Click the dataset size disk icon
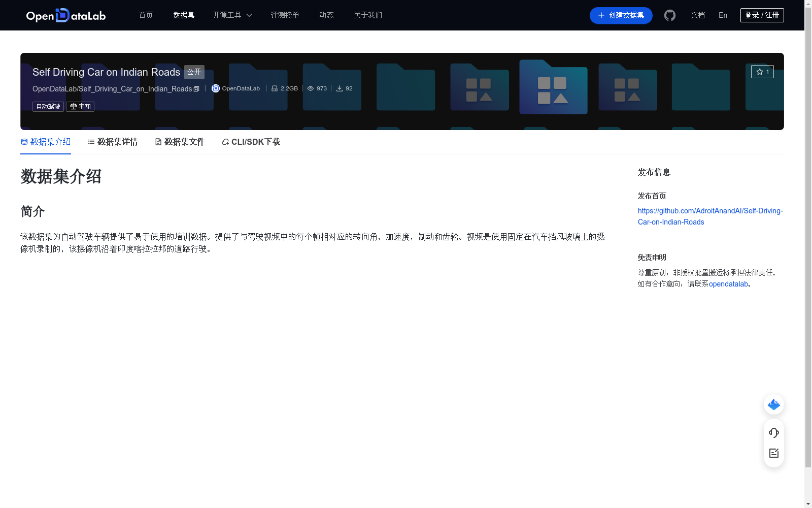This screenshot has width=812, height=508. coord(275,88)
